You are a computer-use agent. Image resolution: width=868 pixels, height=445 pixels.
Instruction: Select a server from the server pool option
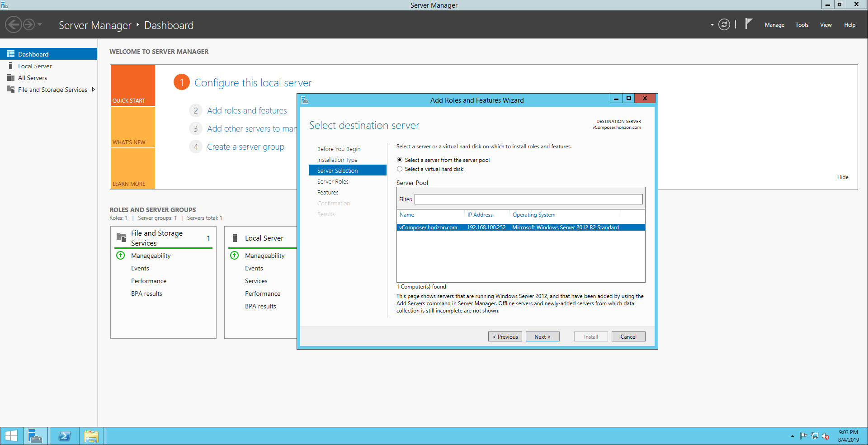(400, 160)
